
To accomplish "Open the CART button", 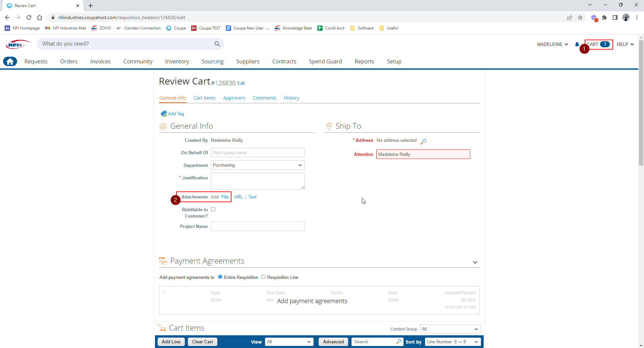I will coord(599,44).
